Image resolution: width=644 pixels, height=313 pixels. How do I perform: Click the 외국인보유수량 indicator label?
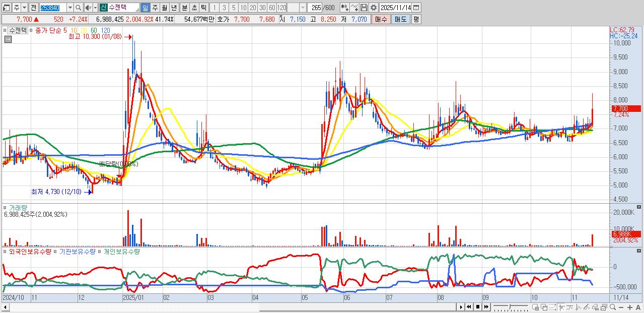(x=30, y=251)
